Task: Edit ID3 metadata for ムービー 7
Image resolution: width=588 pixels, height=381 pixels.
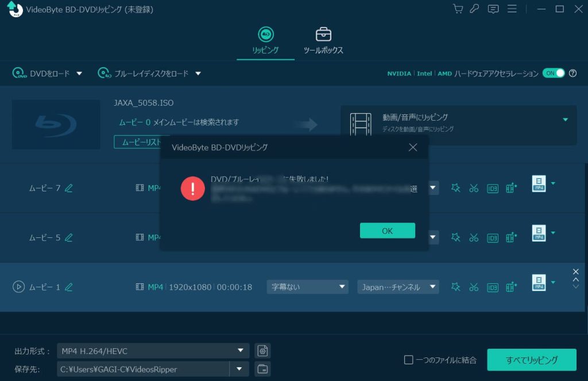Action: (492, 188)
